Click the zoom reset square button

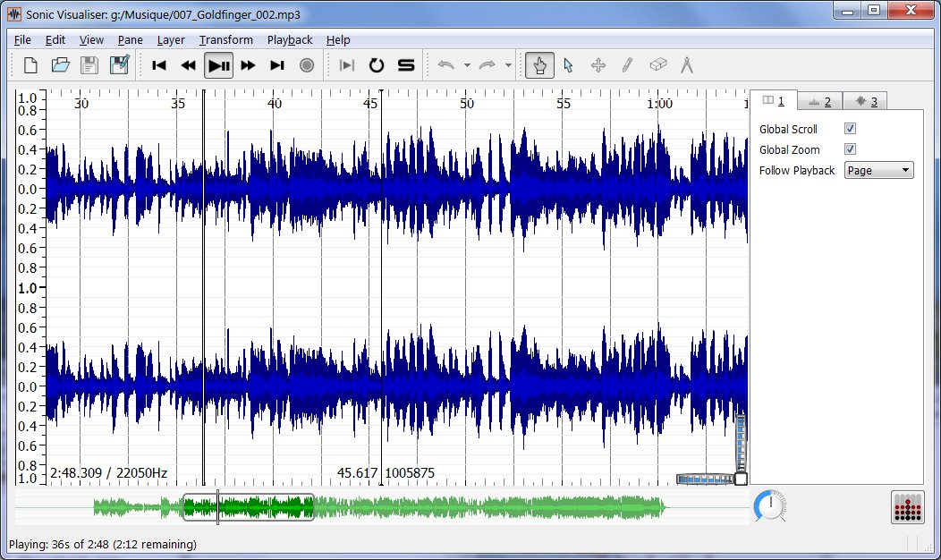click(742, 479)
